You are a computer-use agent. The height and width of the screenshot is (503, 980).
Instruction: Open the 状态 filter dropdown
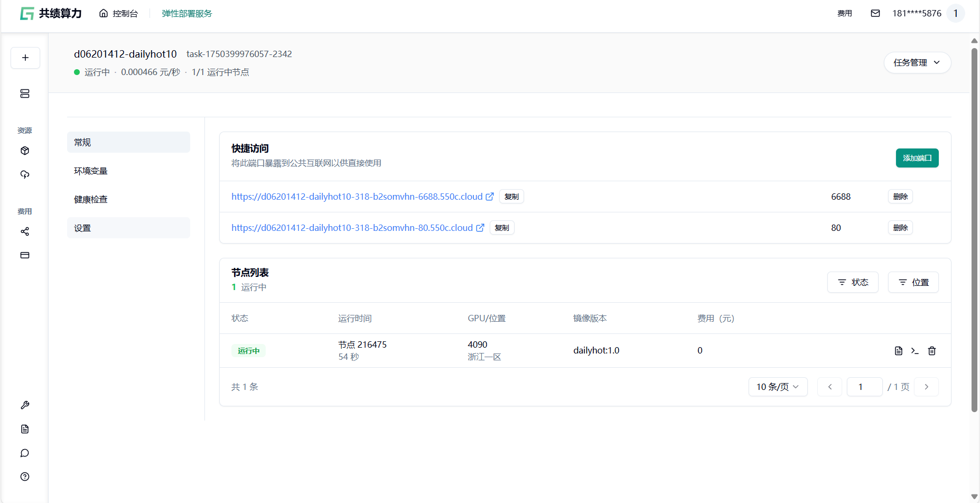tap(853, 282)
